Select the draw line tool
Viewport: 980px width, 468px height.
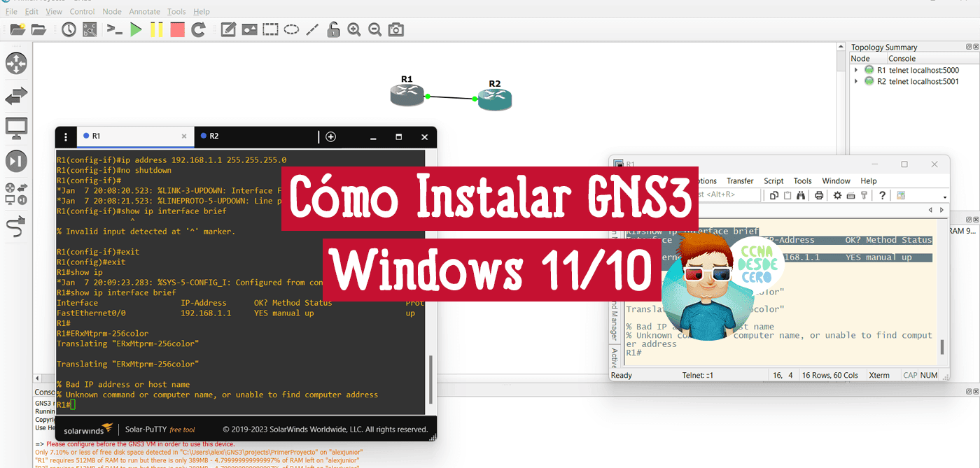tap(312, 29)
